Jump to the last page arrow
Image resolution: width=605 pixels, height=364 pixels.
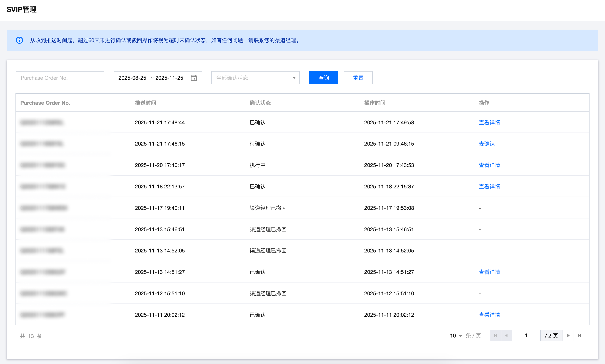point(579,336)
